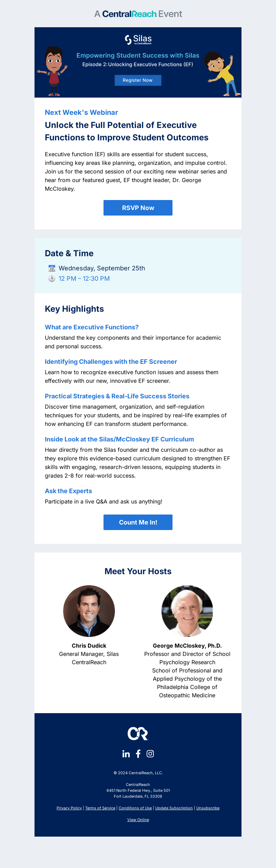The width and height of the screenshot is (276, 868).
Task: Click the View Online link
Action: (x=138, y=820)
